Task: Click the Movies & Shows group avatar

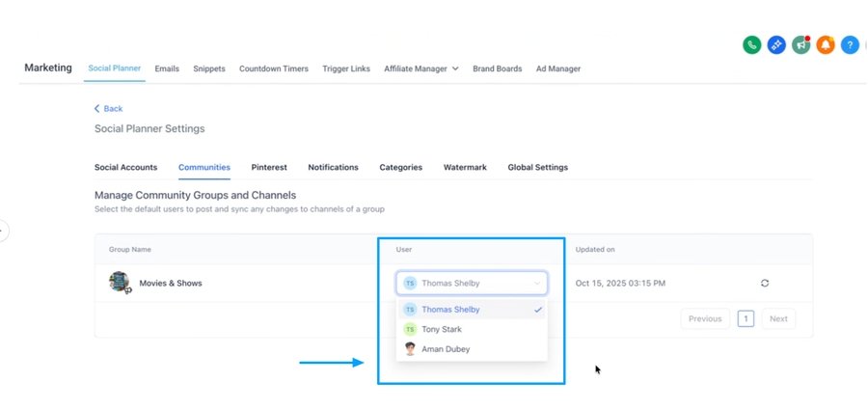Action: tap(120, 283)
